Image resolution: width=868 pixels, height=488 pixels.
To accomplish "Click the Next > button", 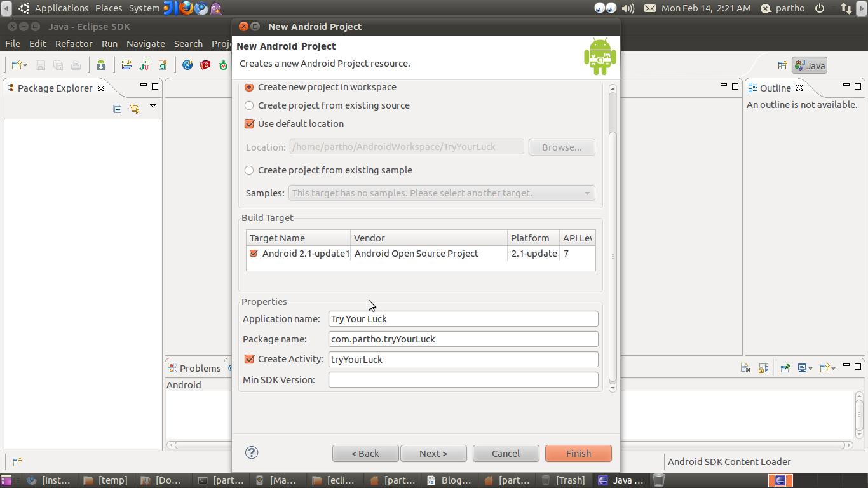I will tap(433, 454).
